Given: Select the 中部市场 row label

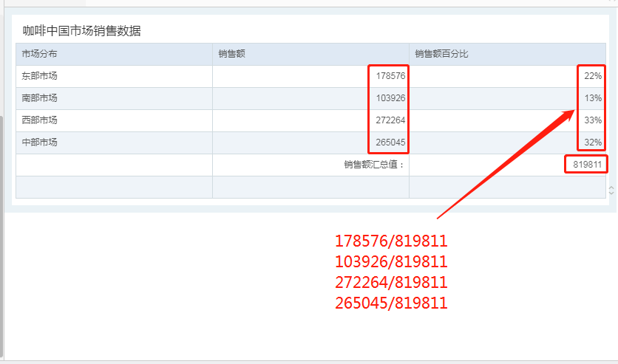Looking at the screenshot, I should [39, 142].
